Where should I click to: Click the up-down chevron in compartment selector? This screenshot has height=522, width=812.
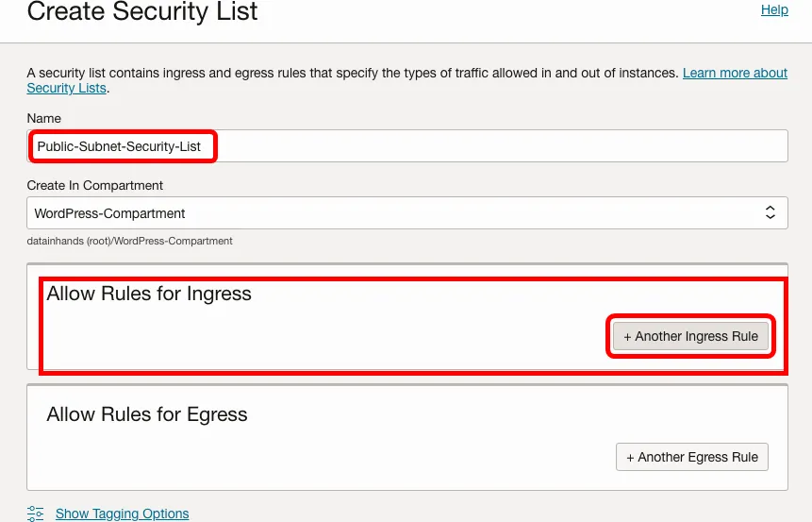tap(770, 213)
